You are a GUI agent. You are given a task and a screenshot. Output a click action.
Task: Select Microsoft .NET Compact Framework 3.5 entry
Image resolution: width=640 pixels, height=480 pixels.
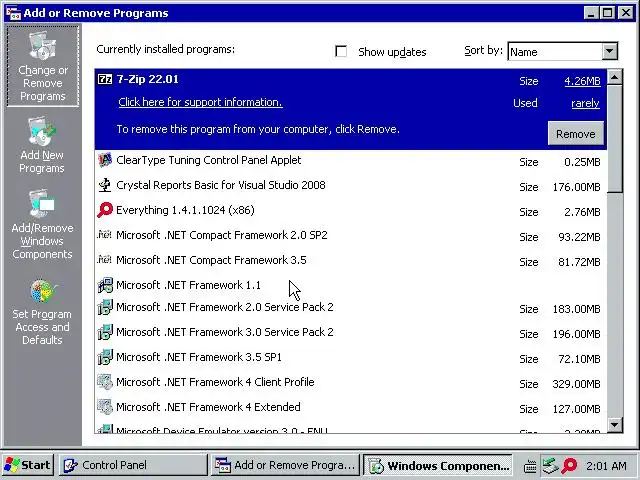pos(351,260)
